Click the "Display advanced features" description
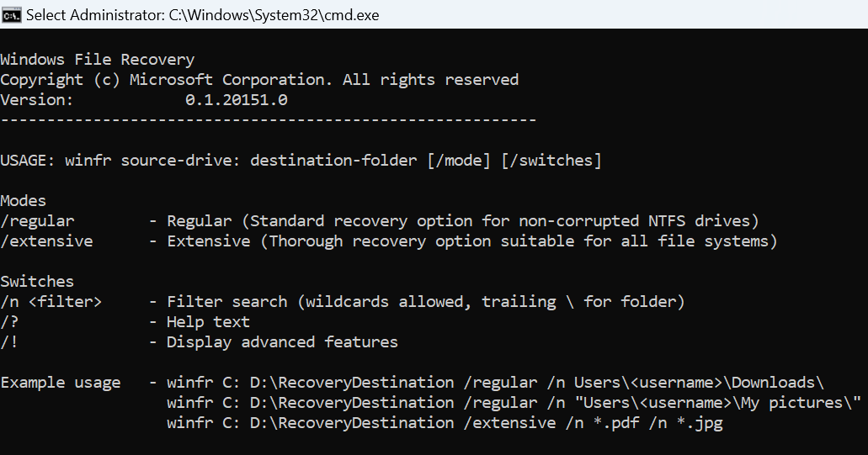Viewport: 868px width, 455px height. click(282, 342)
